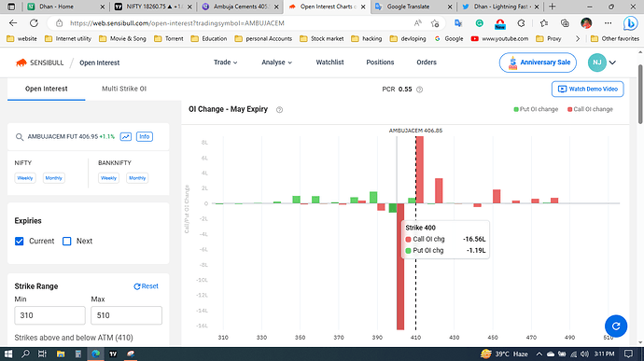Click the Info button for AMBUJACEM

[x=144, y=137]
